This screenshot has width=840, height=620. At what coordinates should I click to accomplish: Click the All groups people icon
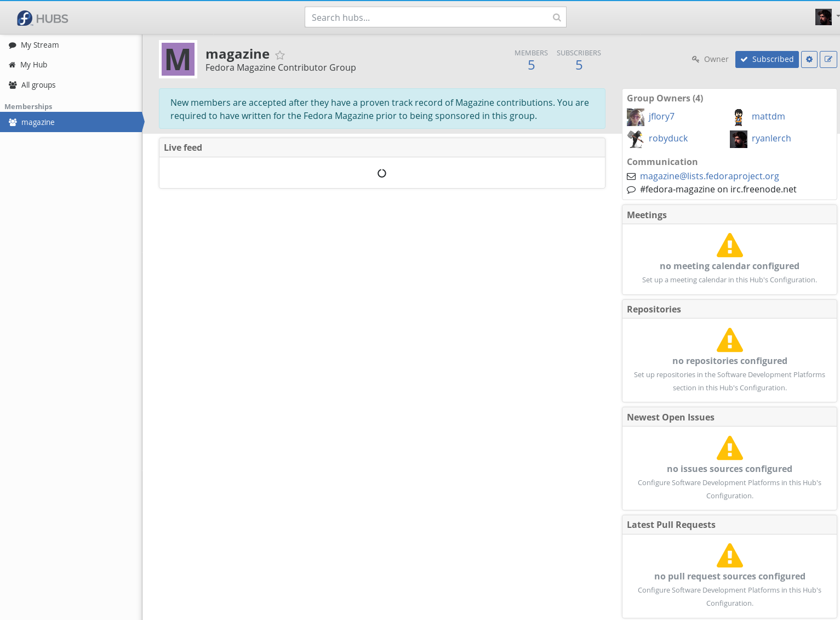point(13,85)
